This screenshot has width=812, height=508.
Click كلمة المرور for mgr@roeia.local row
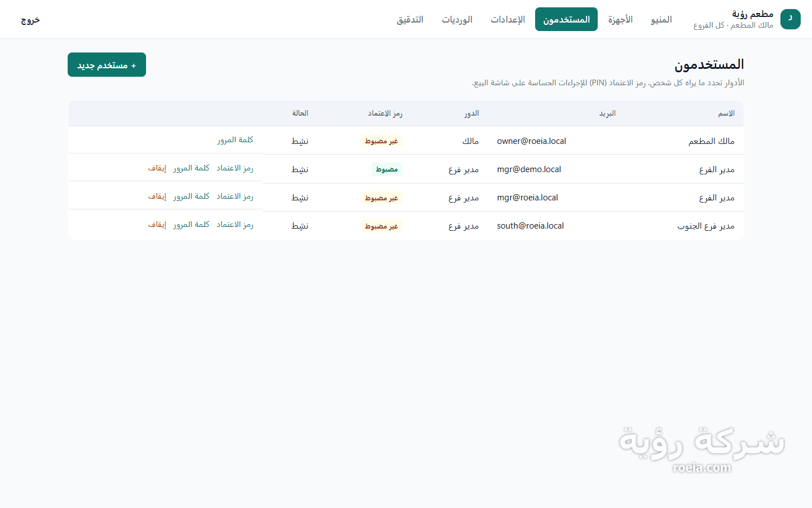coord(191,196)
